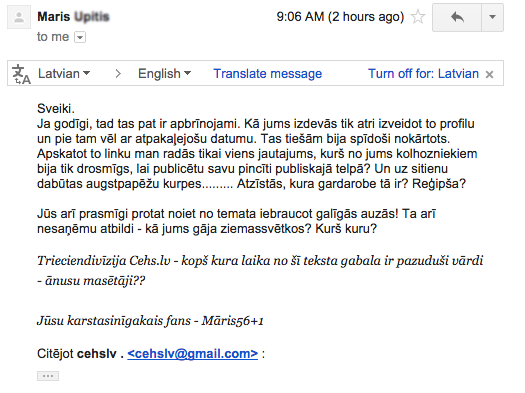This screenshot has width=525, height=393.
Task: Click the "Sveiki." greeting line
Action: (x=56, y=108)
